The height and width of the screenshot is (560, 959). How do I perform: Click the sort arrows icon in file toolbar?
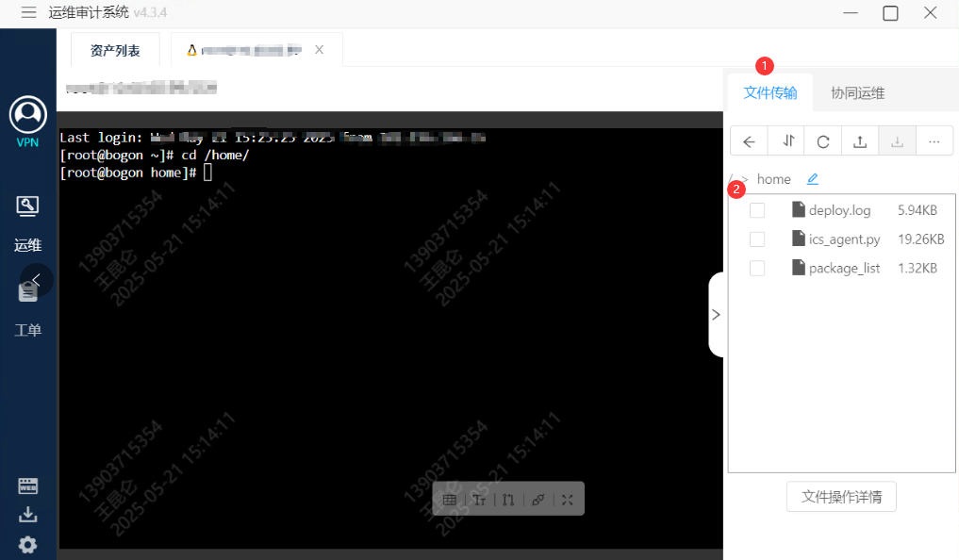click(787, 141)
